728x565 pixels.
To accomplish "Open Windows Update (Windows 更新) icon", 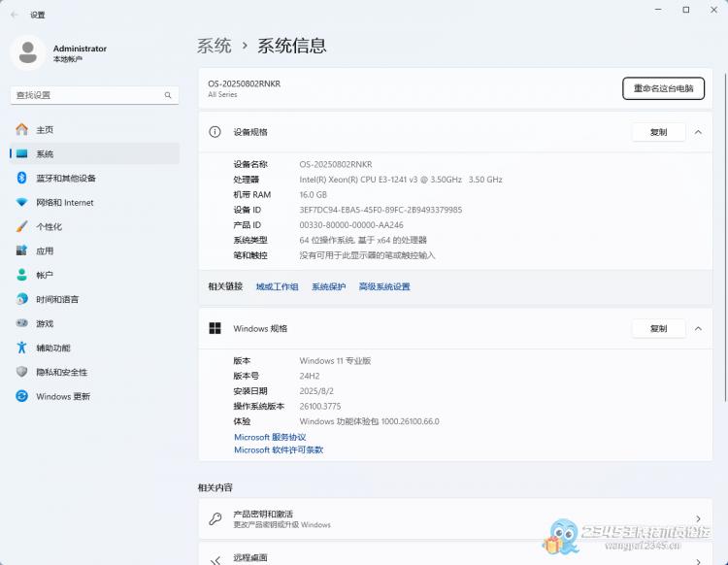I will 21,396.
